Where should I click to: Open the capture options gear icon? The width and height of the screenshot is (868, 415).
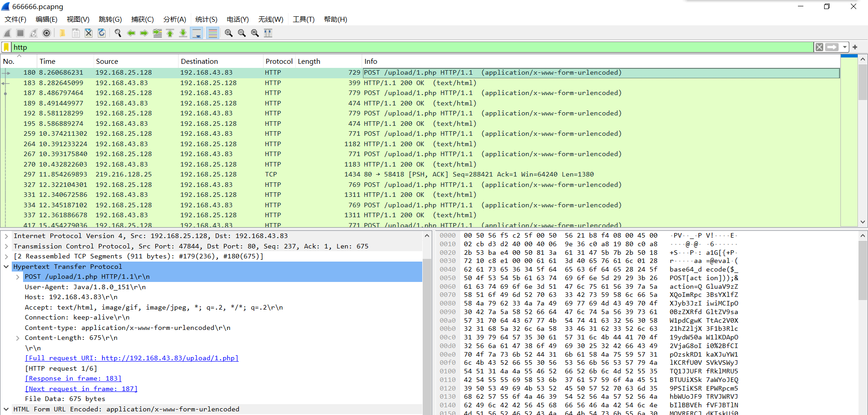47,33
